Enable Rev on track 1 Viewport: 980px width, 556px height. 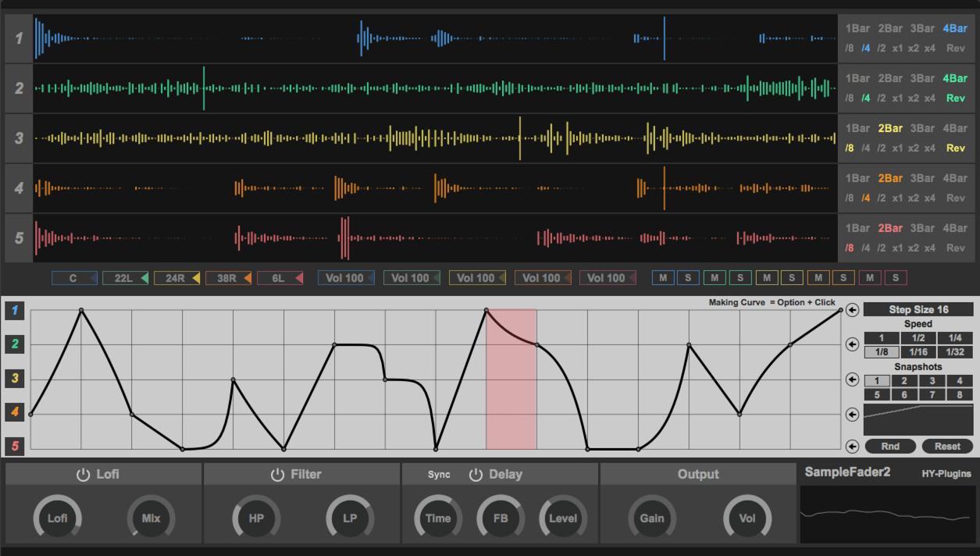[x=956, y=48]
